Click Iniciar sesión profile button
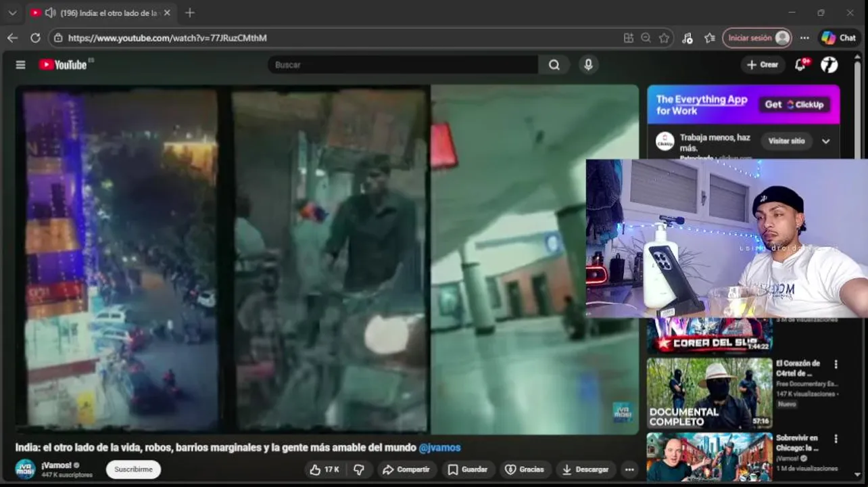This screenshot has width=868, height=487. [756, 38]
